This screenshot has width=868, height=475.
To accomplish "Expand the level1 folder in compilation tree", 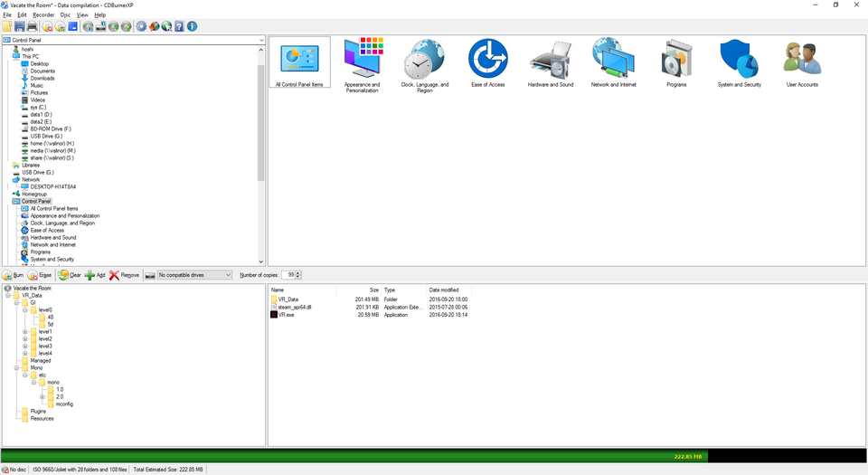I will (x=25, y=332).
